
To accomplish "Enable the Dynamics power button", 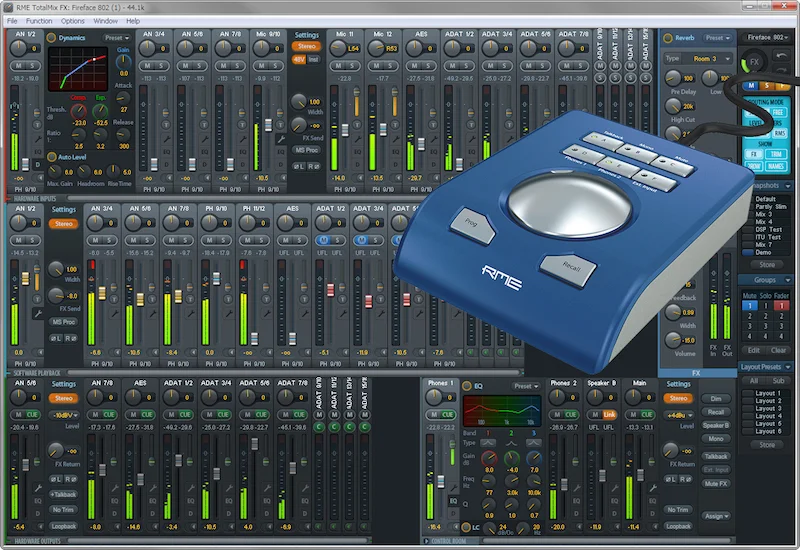I will coord(51,38).
